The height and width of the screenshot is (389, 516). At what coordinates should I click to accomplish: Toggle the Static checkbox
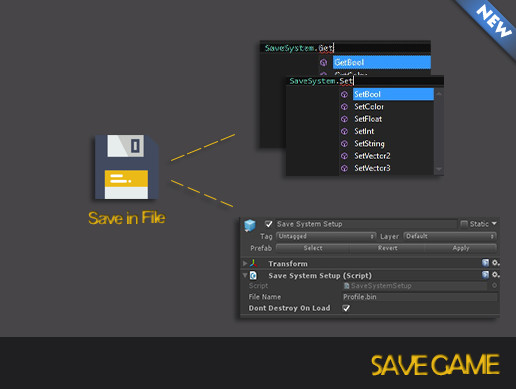point(464,224)
